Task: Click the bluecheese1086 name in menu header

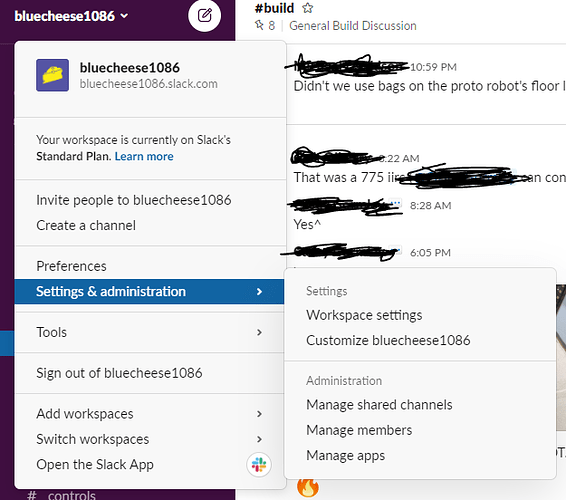Action: pos(130,68)
